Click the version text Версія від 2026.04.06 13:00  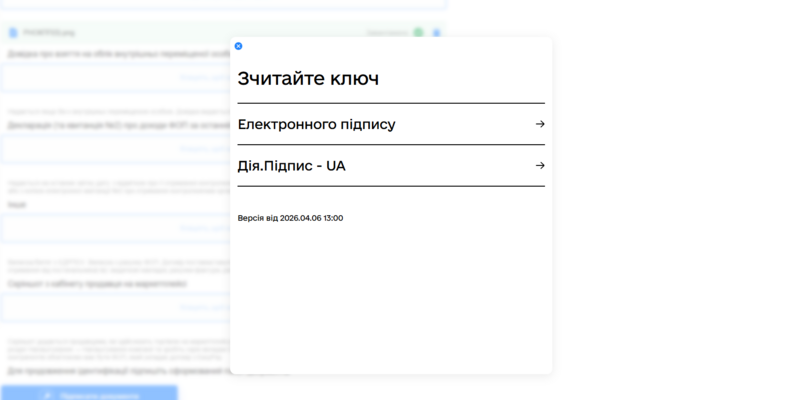tap(290, 218)
